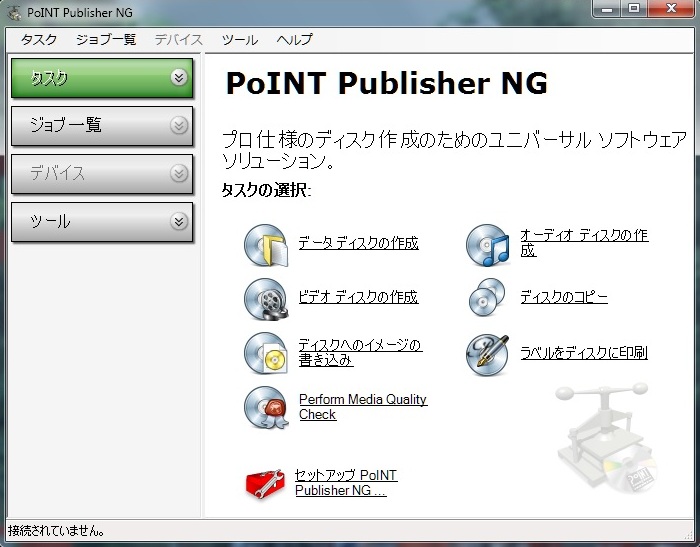This screenshot has height=547, width=700.
Task: Open ディスクへのイメージの書き込み link
Action: (x=360, y=352)
